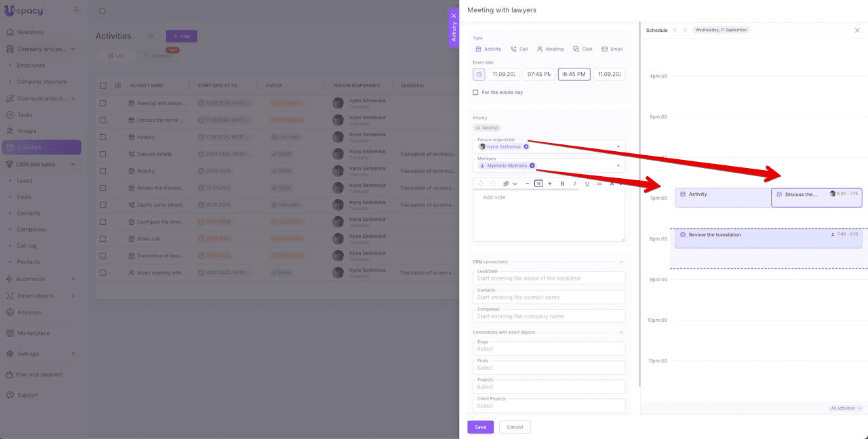The width and height of the screenshot is (868, 439).
Task: Click the Lead/Deal input field
Action: [x=549, y=278]
